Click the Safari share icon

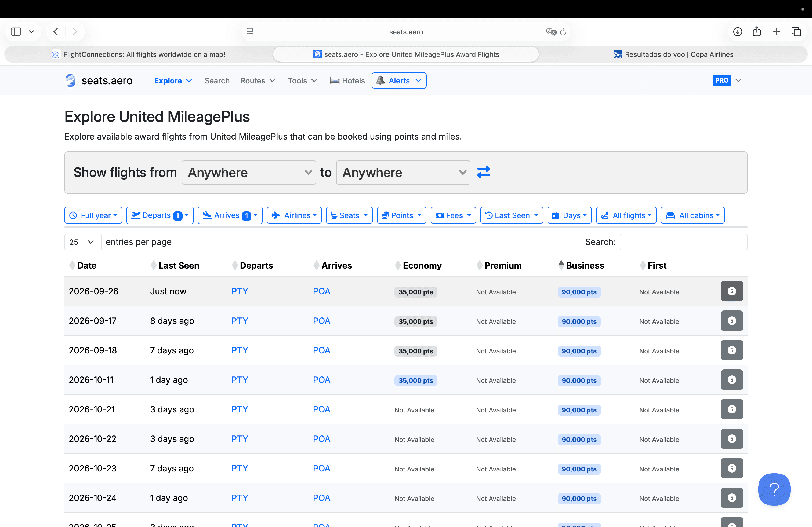tap(757, 31)
